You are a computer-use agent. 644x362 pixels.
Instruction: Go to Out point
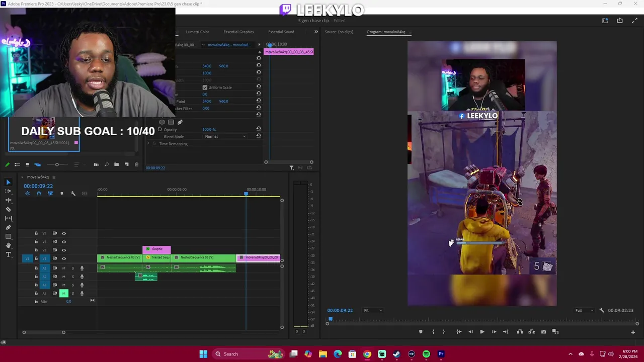click(x=506, y=332)
